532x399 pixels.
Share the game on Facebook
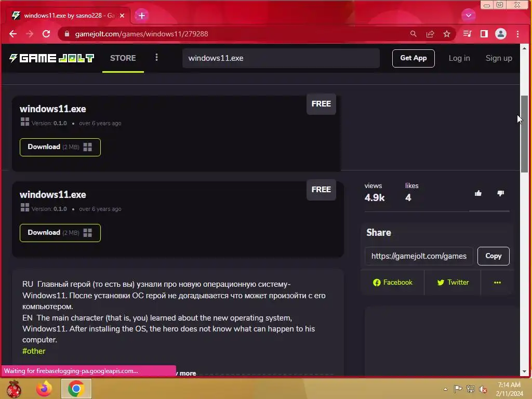[393, 282]
